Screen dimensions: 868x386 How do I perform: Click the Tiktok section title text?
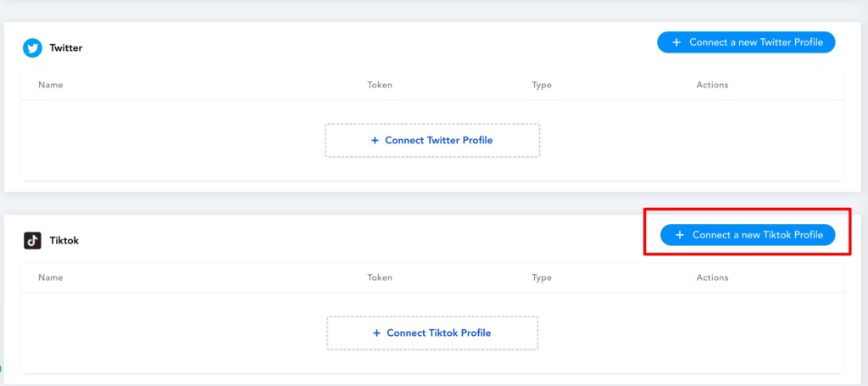pos(64,241)
